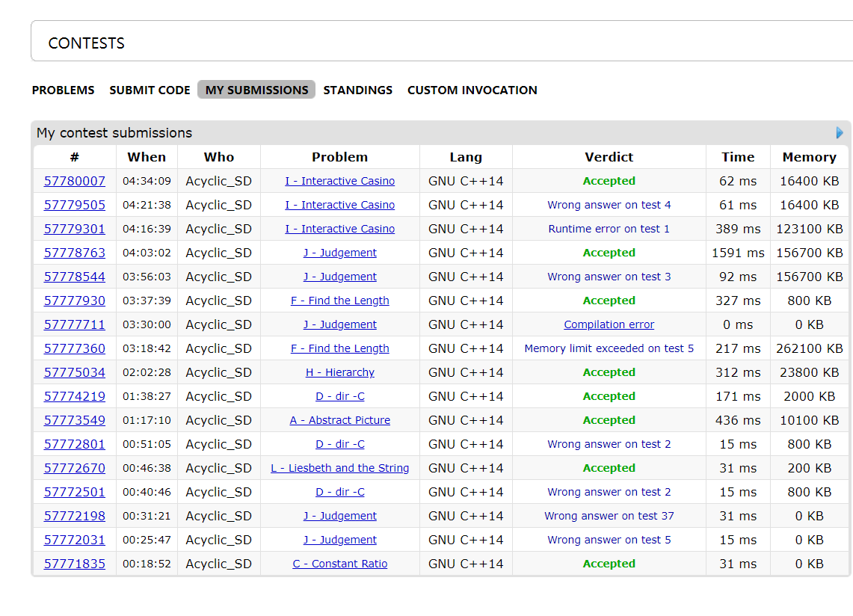Open the CUSTOM INVOCATION tab
853x616 pixels.
(x=472, y=90)
